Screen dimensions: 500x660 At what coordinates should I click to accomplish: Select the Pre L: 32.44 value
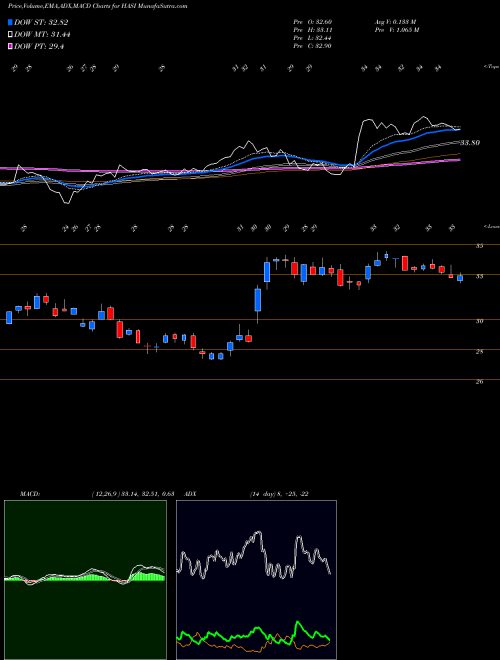(x=313, y=38)
